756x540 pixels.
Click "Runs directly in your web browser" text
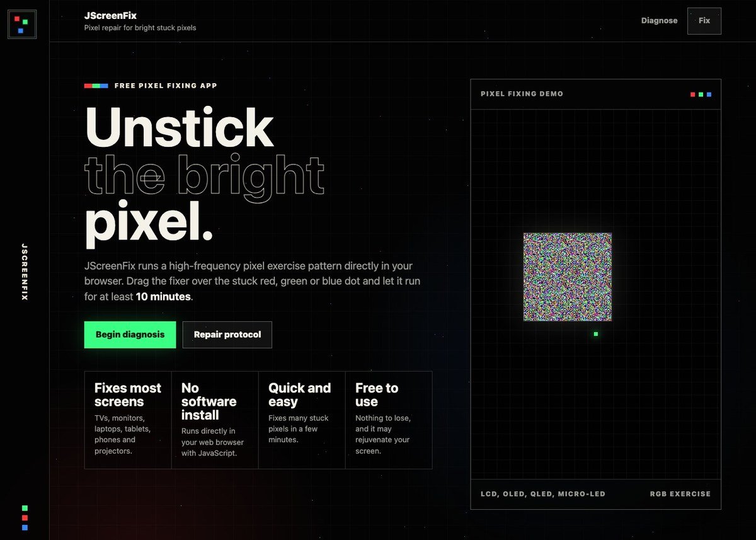click(212, 442)
